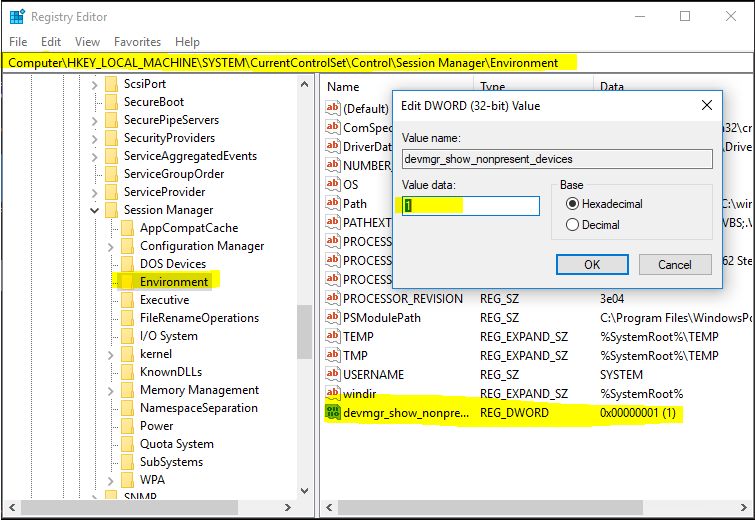Image resolution: width=755 pixels, height=520 pixels.
Task: Expand the ServiceAggregatedEvents tree node
Action: pyautogui.click(x=95, y=157)
